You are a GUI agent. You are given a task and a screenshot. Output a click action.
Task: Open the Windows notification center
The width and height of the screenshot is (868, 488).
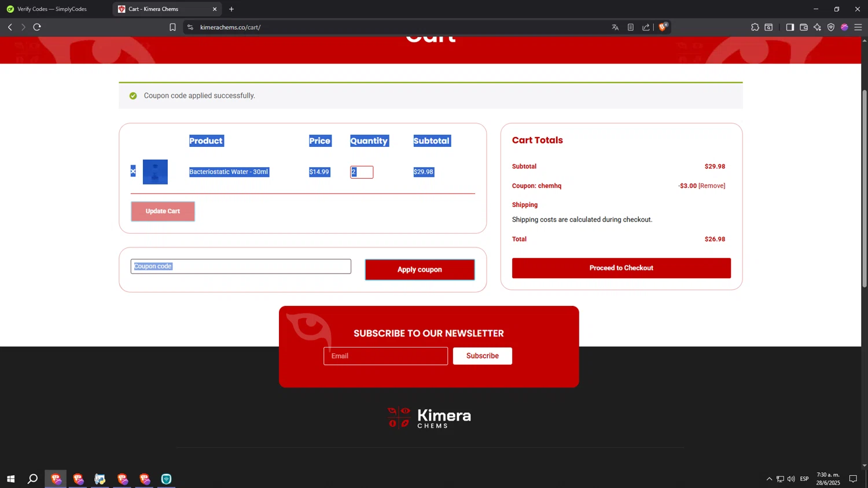tap(853, 479)
